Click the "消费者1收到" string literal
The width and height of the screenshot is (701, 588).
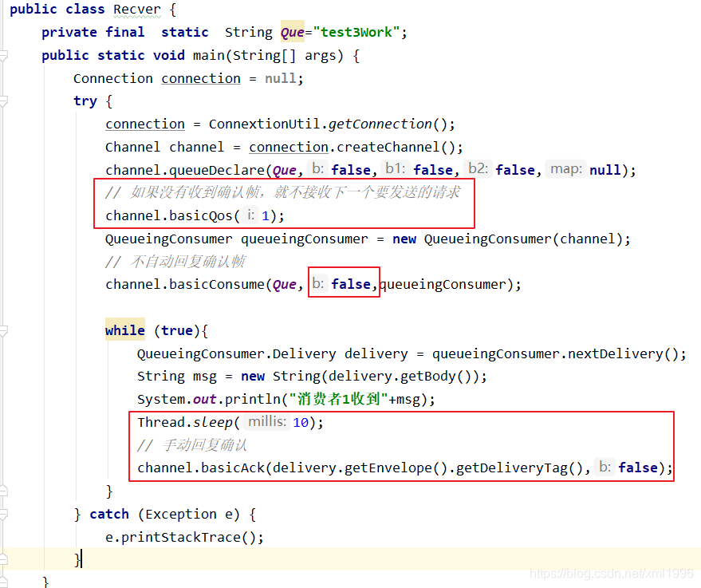pyautogui.click(x=338, y=399)
